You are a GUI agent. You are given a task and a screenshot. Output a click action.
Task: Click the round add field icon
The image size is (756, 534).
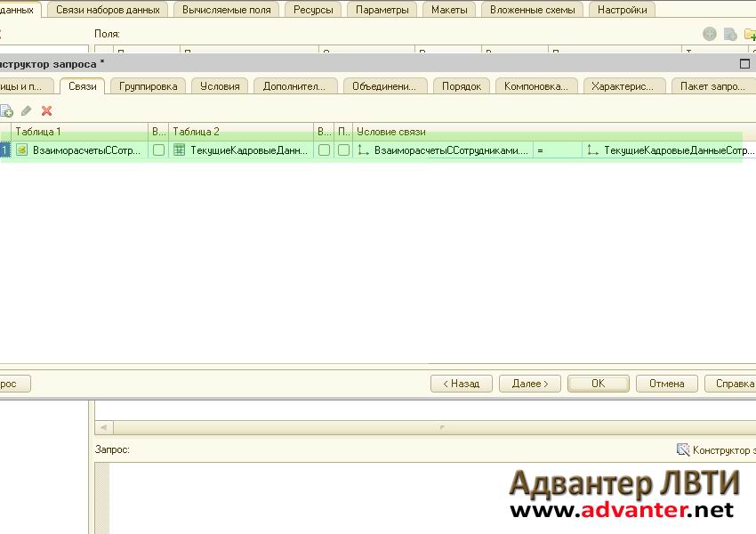click(x=709, y=34)
